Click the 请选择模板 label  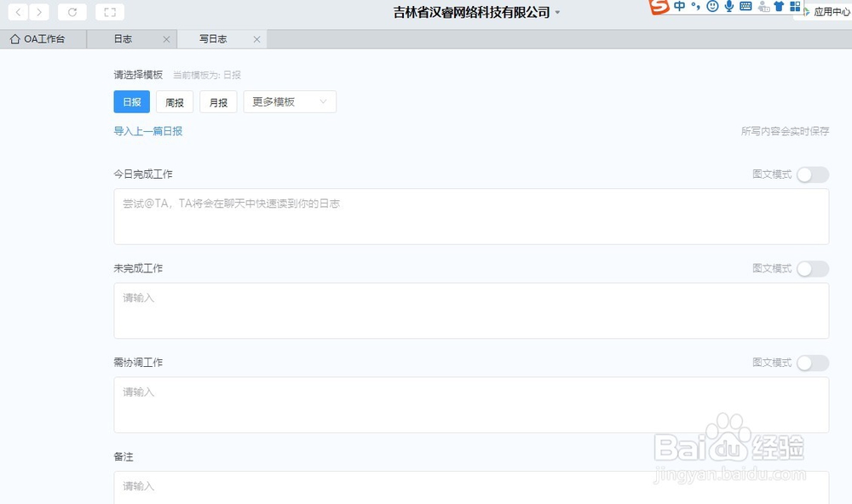pyautogui.click(x=138, y=74)
